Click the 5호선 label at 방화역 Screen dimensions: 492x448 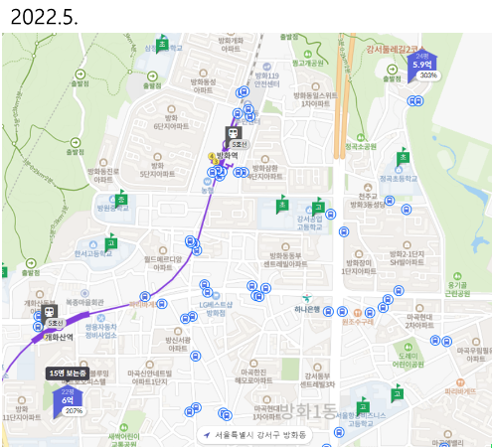click(x=239, y=145)
